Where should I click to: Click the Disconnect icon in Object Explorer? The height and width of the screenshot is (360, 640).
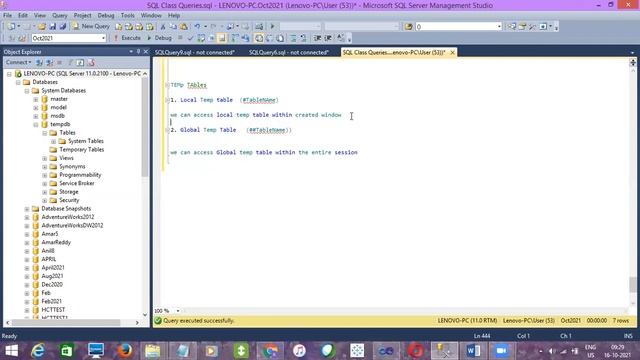pos(49,62)
